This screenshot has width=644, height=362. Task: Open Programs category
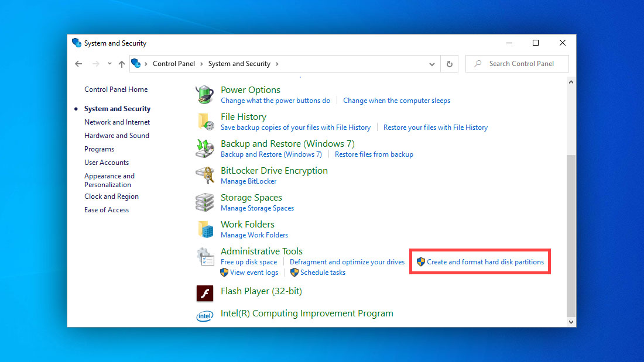pos(99,149)
